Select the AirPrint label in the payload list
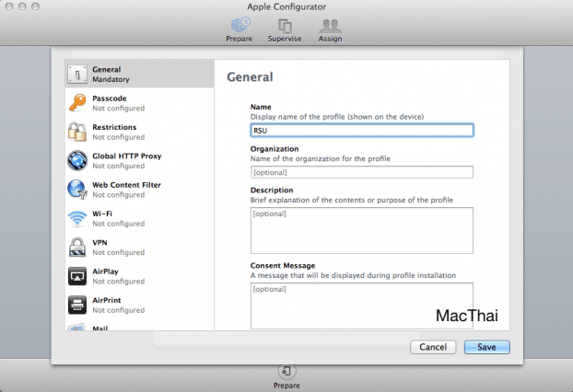This screenshot has height=392, width=573. 107,300
